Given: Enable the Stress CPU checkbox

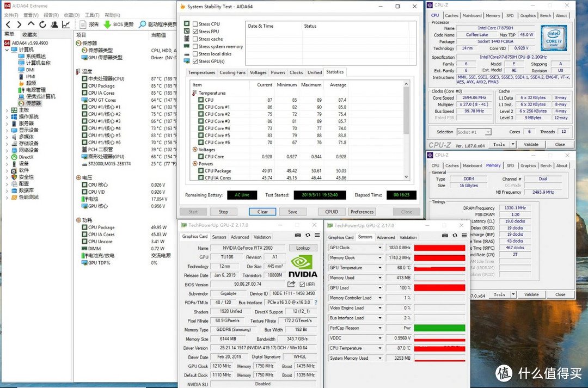Looking at the screenshot, I should [x=195, y=24].
